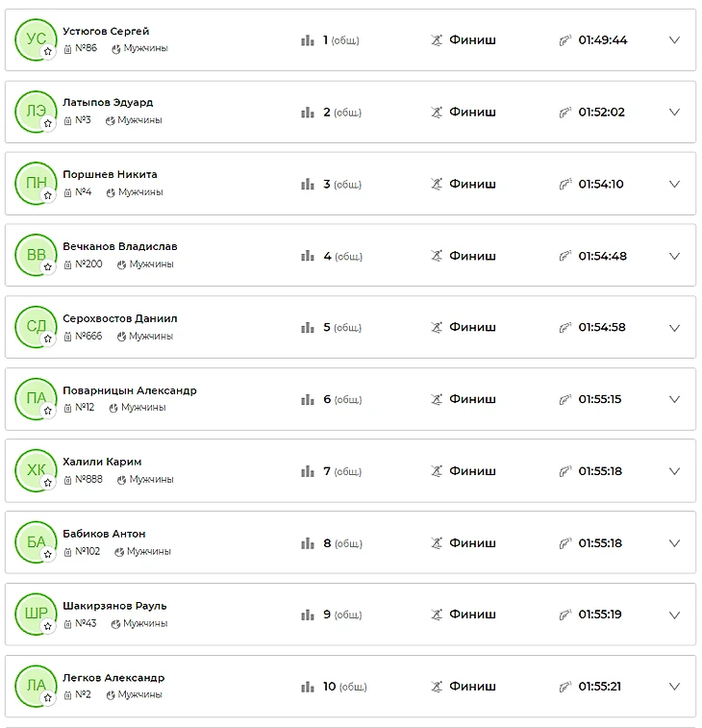Open athlete name Латыпов Эдуард
The height and width of the screenshot is (728, 702).
coord(108,102)
